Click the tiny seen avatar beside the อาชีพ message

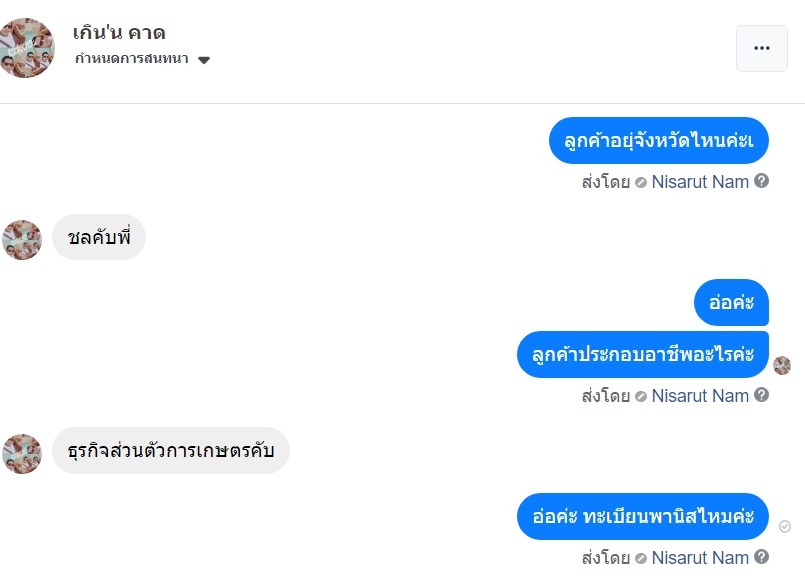point(782,365)
